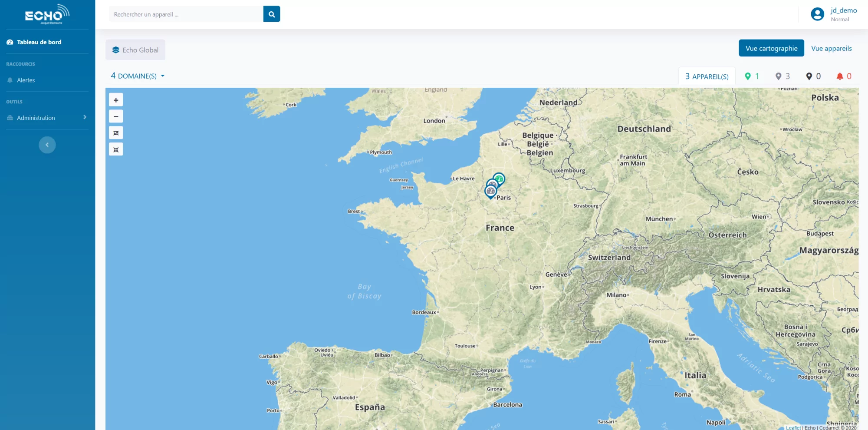Click the map fullscreen expand icon

(x=116, y=133)
